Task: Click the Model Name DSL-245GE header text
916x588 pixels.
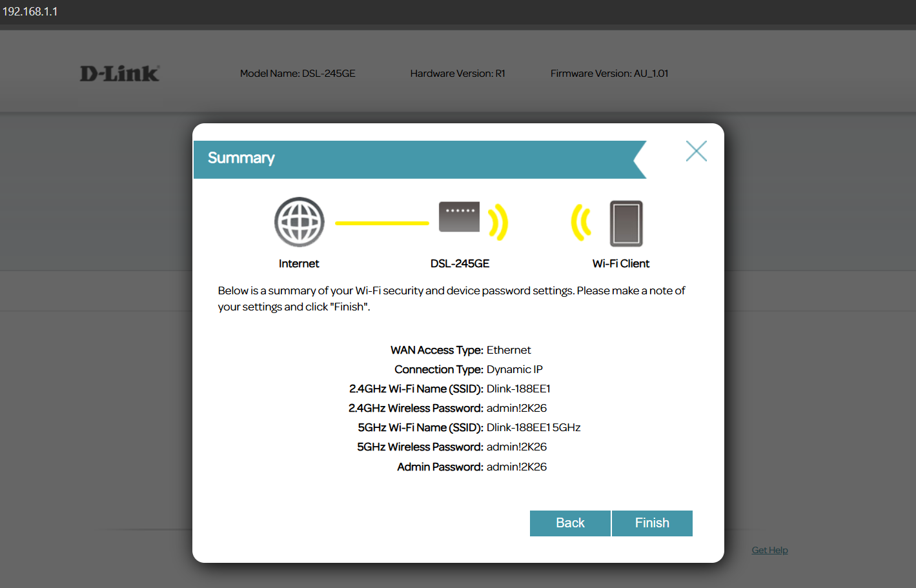Action: 298,74
